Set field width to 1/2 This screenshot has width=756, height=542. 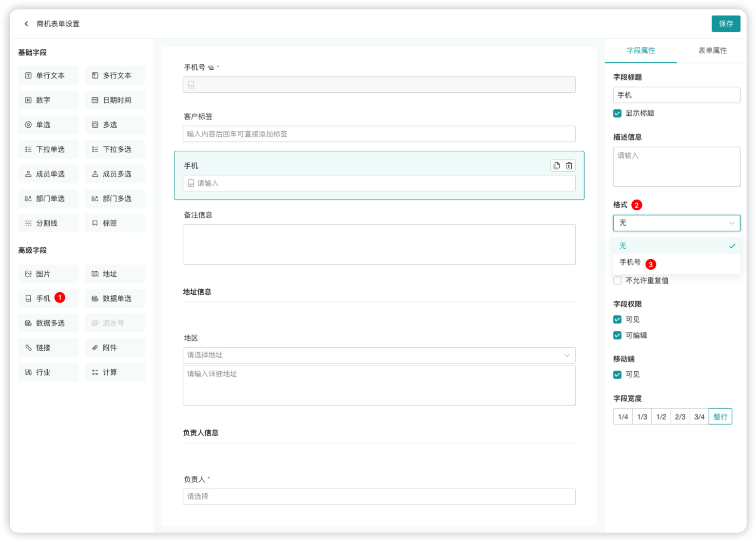pos(661,417)
